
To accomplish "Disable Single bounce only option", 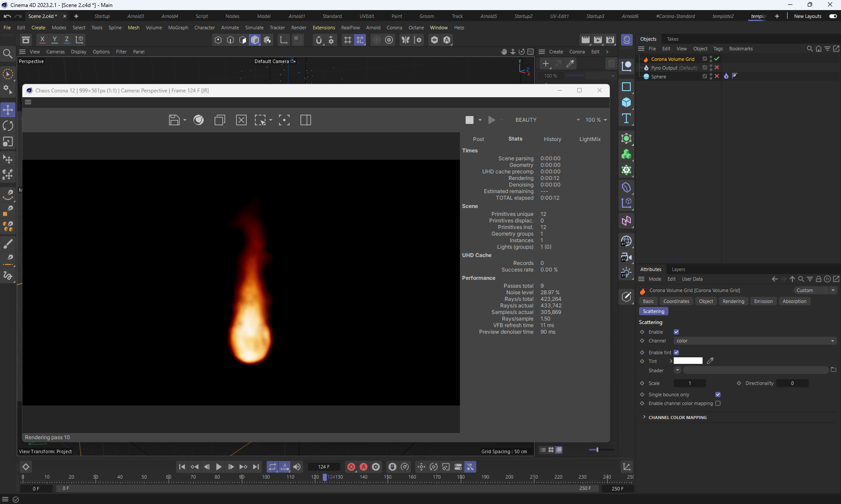I will coord(718,395).
